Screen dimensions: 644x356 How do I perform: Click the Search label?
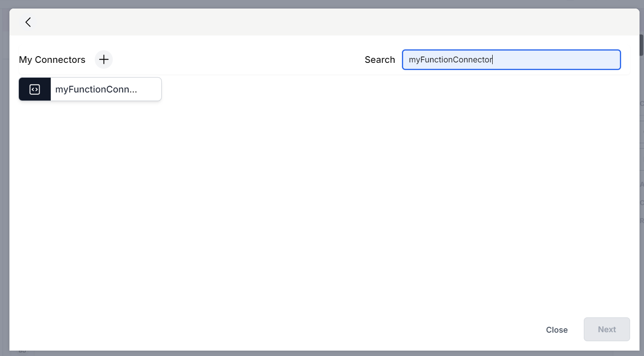pos(380,60)
